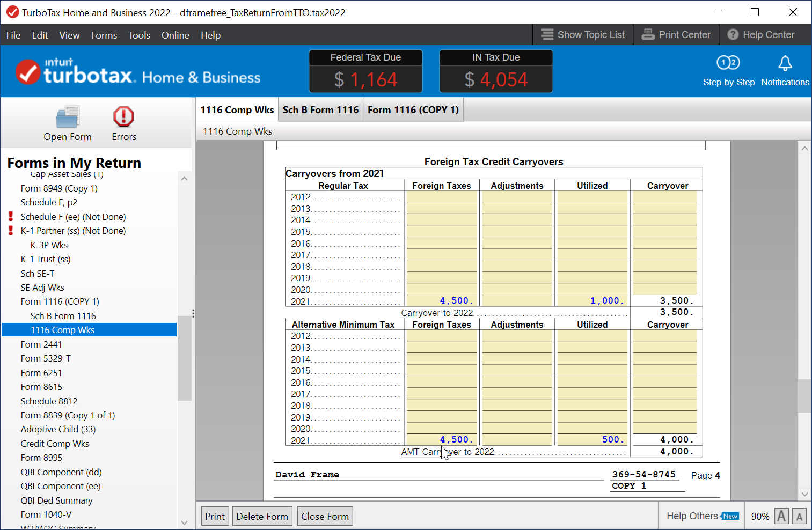This screenshot has height=530, width=812.
Task: Select Sch SE-T in forms list
Action: click(x=38, y=274)
